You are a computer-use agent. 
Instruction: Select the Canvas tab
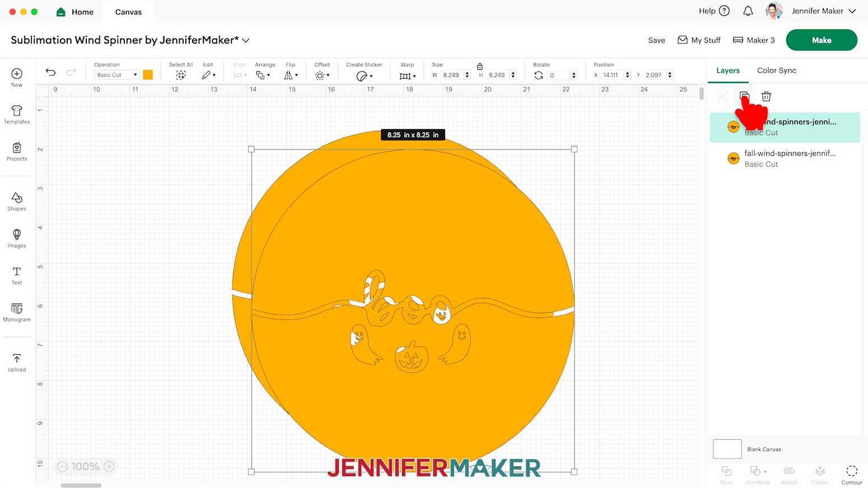[128, 12]
